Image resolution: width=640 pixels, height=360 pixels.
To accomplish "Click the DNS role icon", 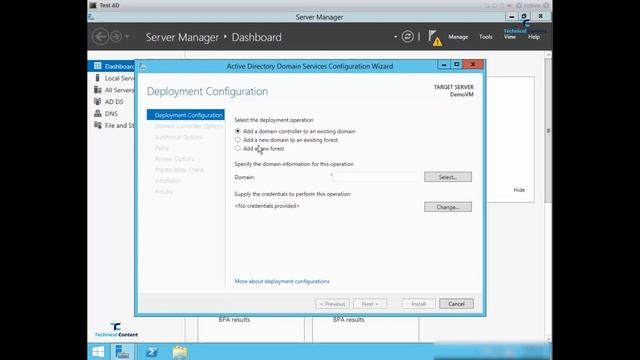I will [x=98, y=113].
